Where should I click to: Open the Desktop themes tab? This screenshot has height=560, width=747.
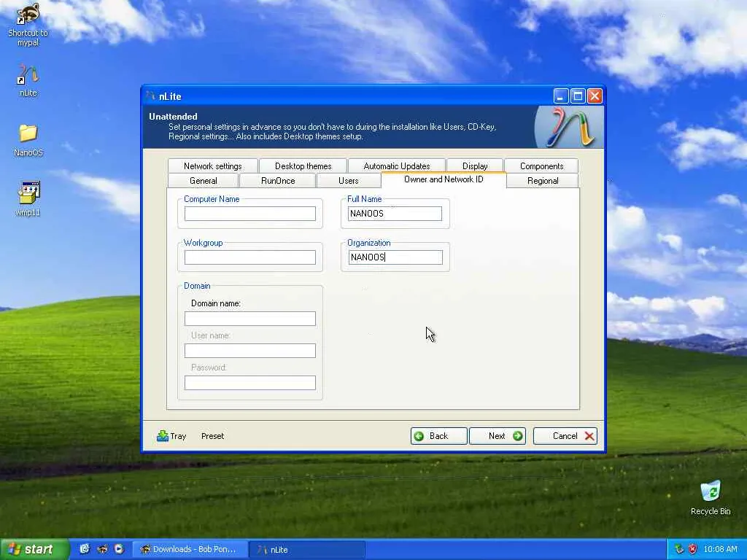303,166
